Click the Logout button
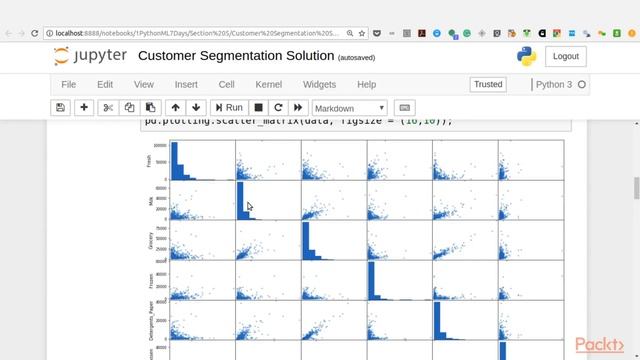640x360 pixels. (x=566, y=56)
